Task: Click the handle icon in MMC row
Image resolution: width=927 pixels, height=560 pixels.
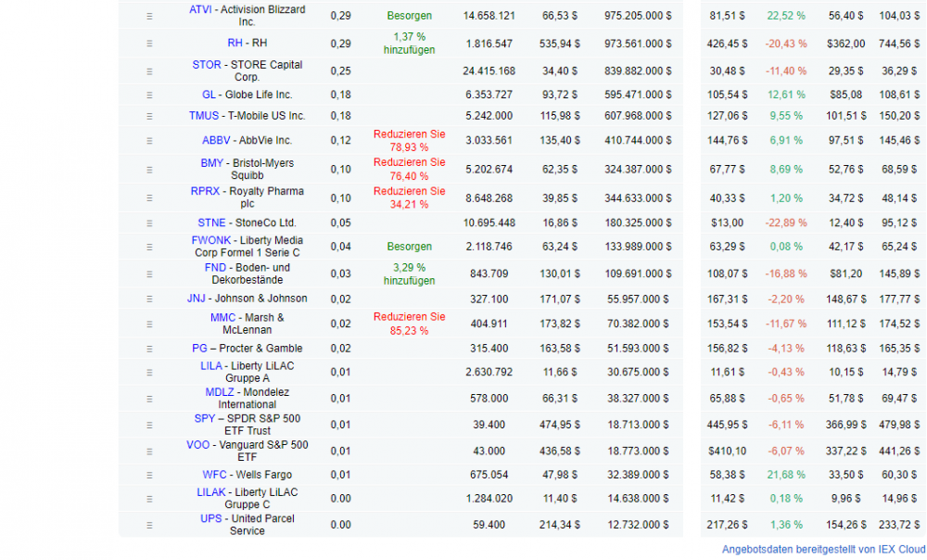Action: pos(149,325)
